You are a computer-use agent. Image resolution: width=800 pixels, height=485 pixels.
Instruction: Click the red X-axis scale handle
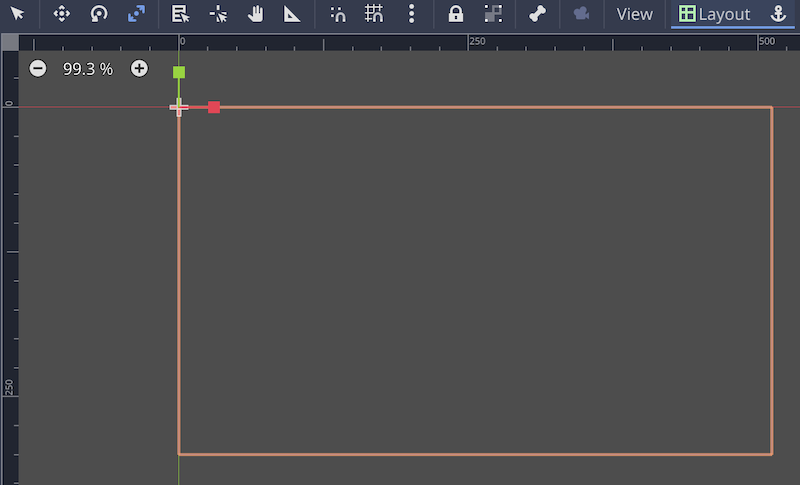(x=214, y=107)
